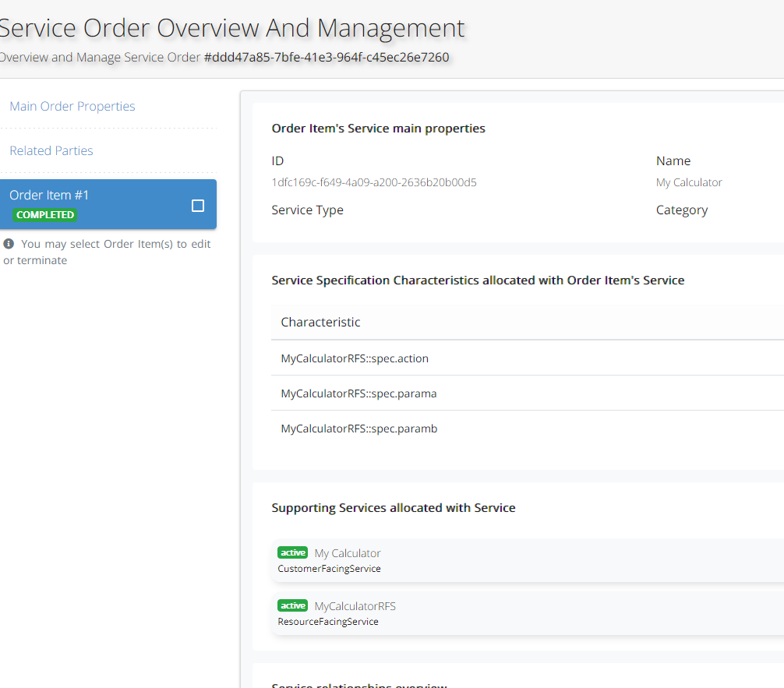The height and width of the screenshot is (688, 784).
Task: Click the Service Order Overview And Management title
Action: click(x=232, y=28)
